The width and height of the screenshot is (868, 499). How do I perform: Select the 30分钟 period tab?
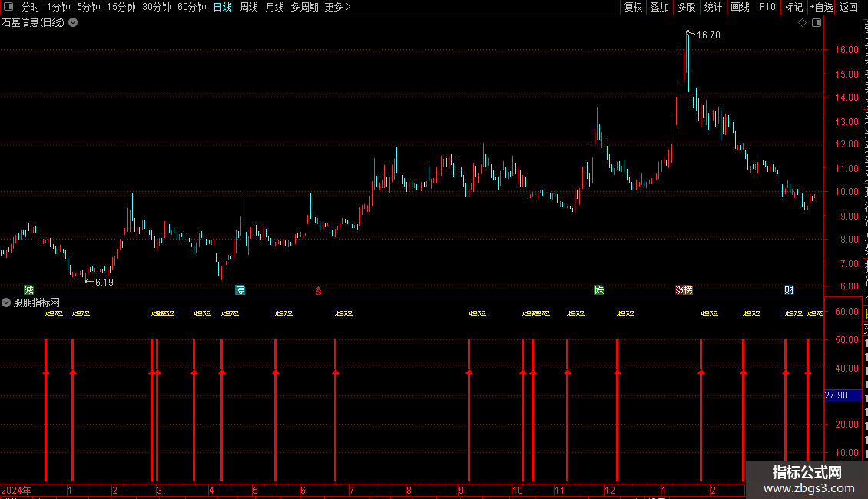[157, 7]
